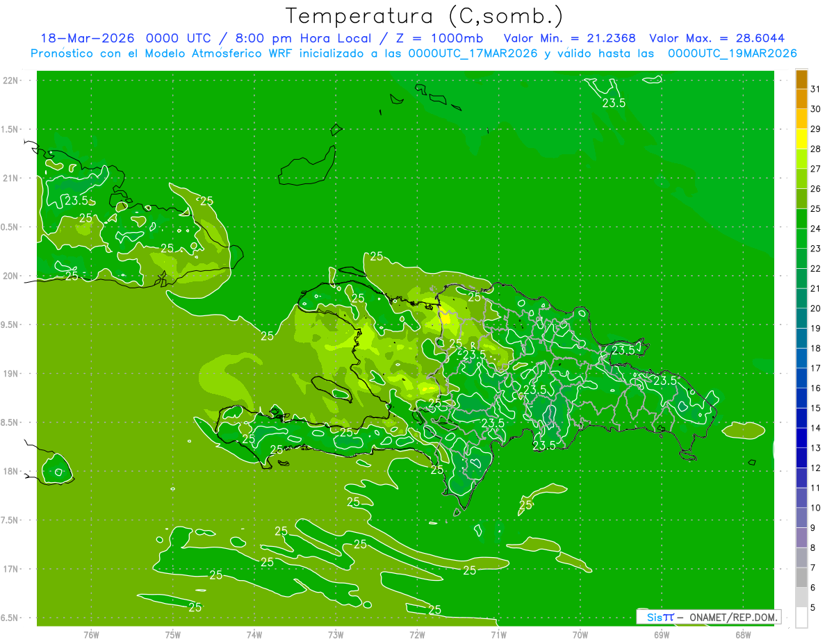Click the "69W" longitude axis label

point(662,634)
